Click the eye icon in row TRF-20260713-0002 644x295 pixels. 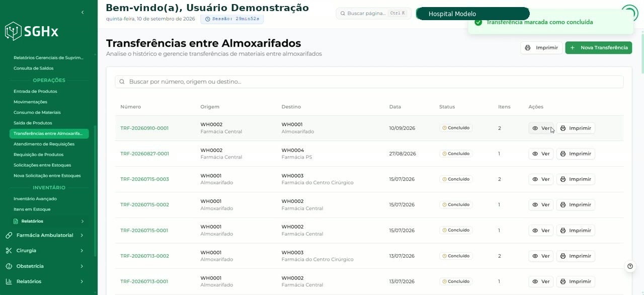point(535,256)
